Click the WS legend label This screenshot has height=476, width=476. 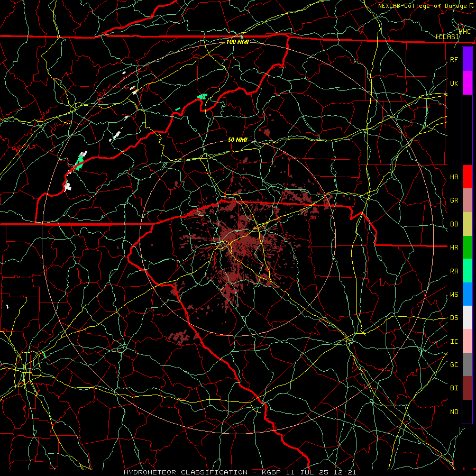454,294
